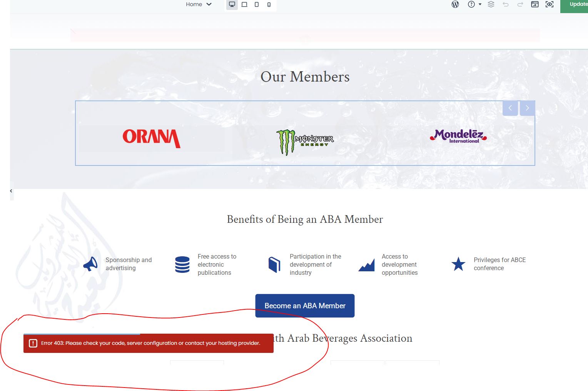This screenshot has width=588, height=391.
Task: Select Privileges for ABCE conference text
Action: [499, 264]
